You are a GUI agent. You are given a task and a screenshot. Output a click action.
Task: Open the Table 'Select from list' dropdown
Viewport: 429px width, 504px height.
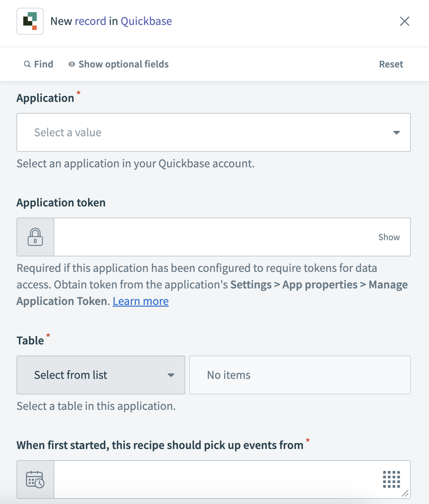click(101, 375)
